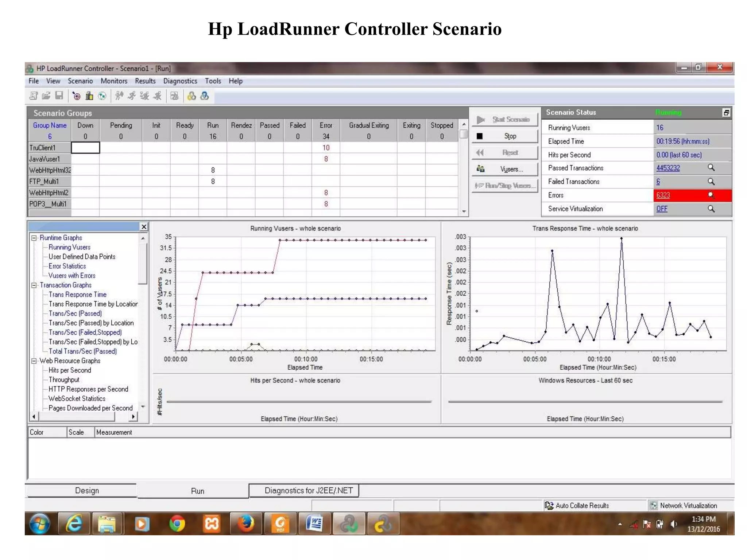Click the Vusers... button
Viewport: 747px width, 560px height.
[x=505, y=169]
